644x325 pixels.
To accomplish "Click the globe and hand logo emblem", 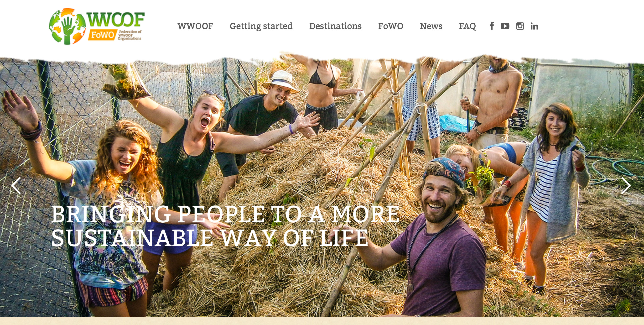I will 67,26.
